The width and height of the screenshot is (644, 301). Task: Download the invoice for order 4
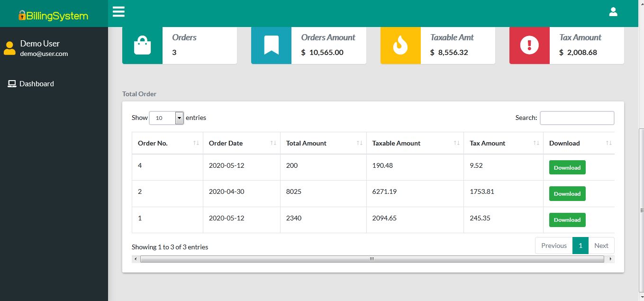pos(567,167)
